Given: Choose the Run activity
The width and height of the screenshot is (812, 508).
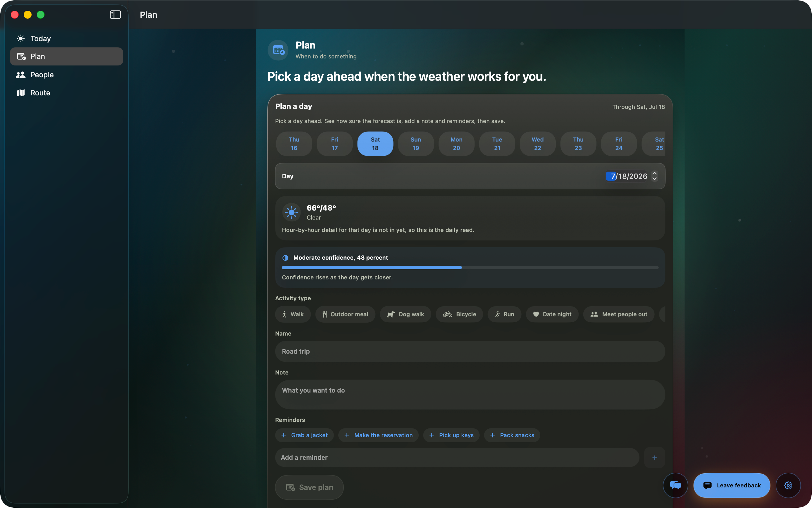Looking at the screenshot, I should (504, 314).
